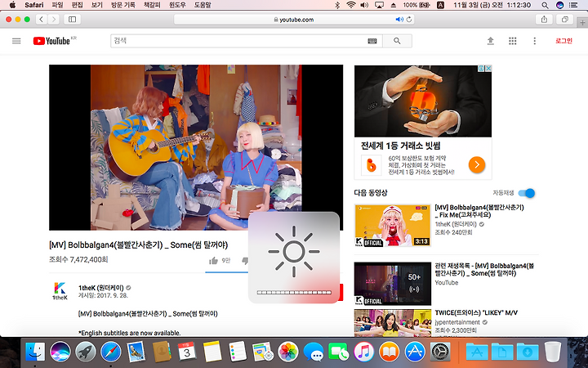Click the 로그인 sign-in link
This screenshot has height=368, width=588.
click(x=563, y=41)
